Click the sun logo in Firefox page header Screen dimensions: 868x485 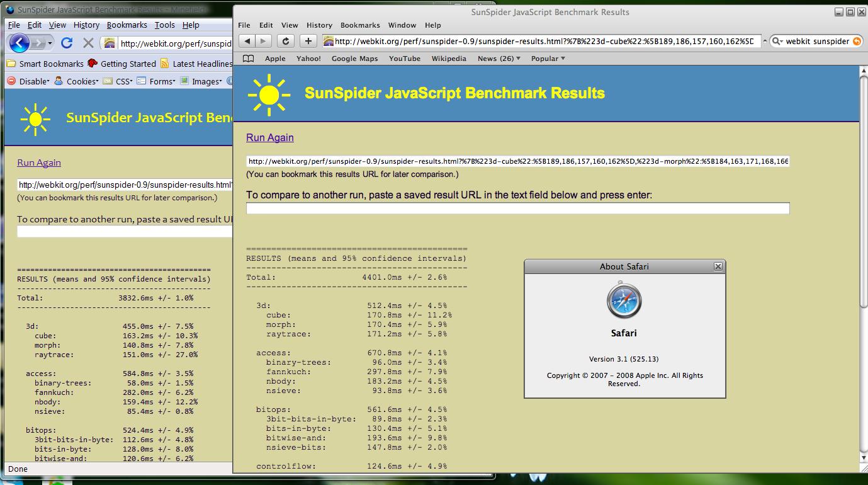pos(35,118)
